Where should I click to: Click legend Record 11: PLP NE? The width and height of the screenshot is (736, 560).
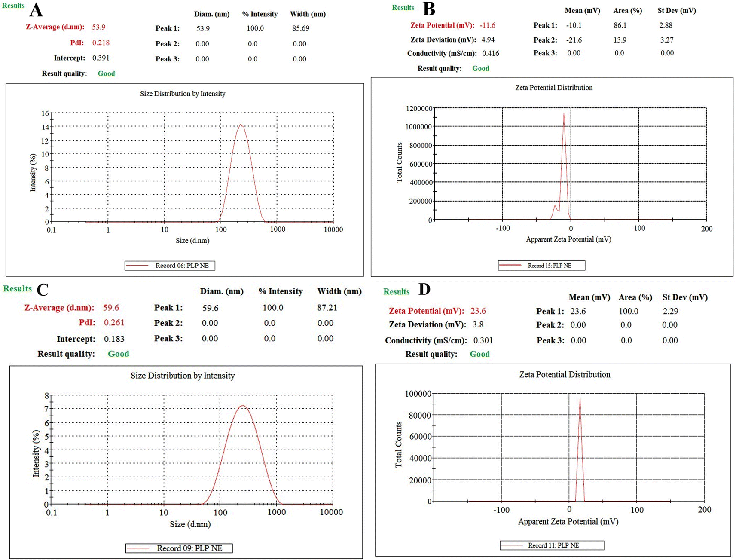552,545
